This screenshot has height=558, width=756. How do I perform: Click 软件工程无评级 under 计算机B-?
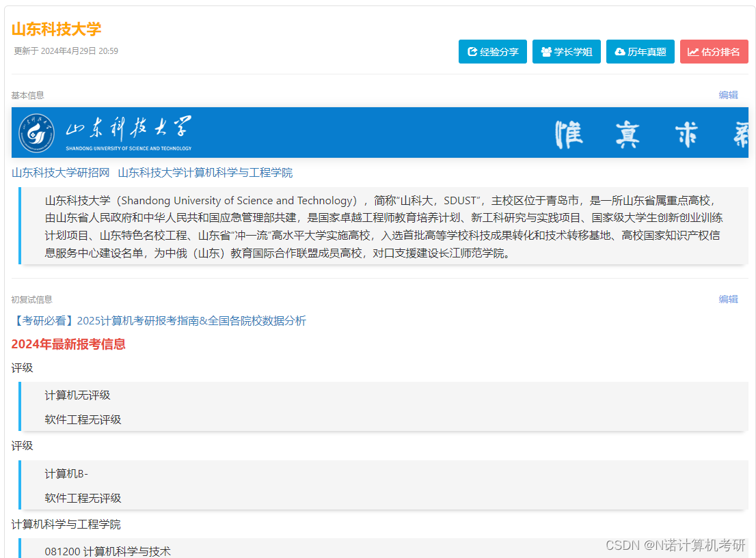[83, 499]
